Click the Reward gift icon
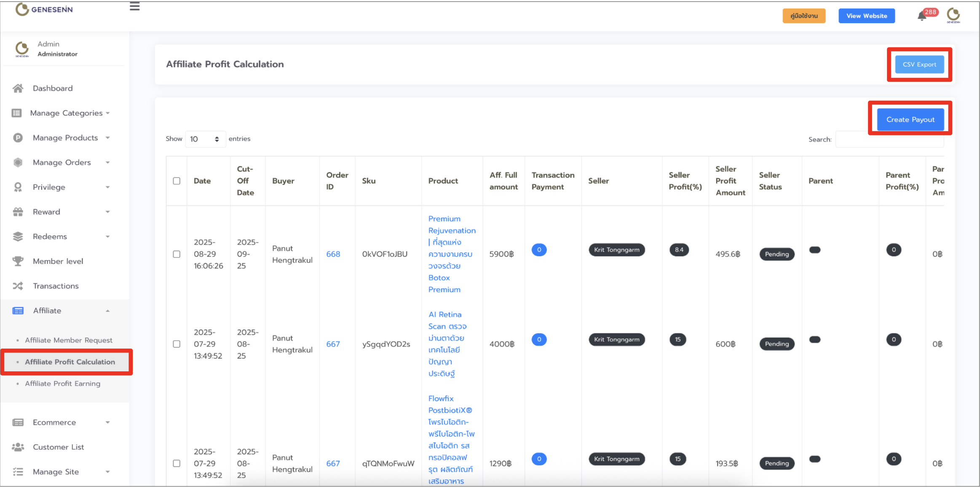The width and height of the screenshot is (980, 488). tap(18, 212)
